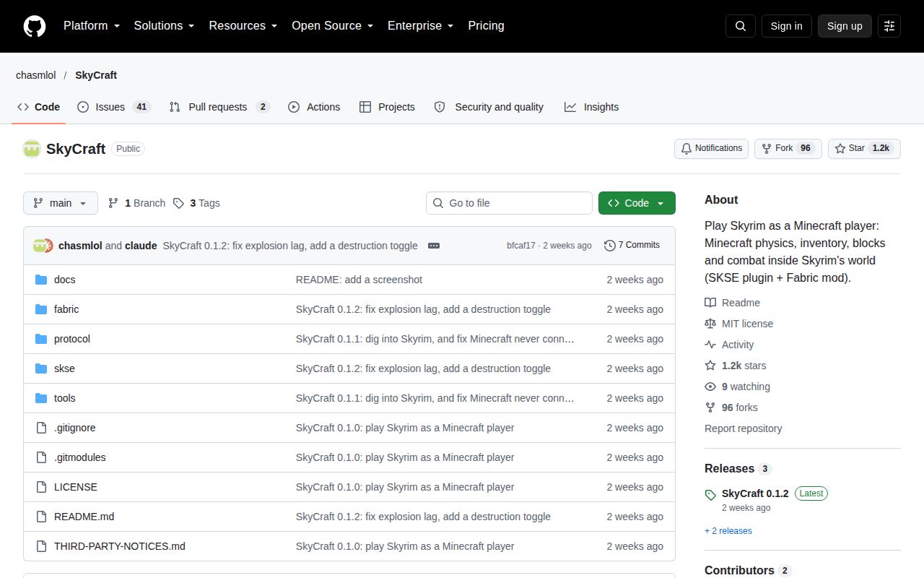Screen dimensions: 924x578
Task: Expand the commit message ellipsis button
Action: 434,246
